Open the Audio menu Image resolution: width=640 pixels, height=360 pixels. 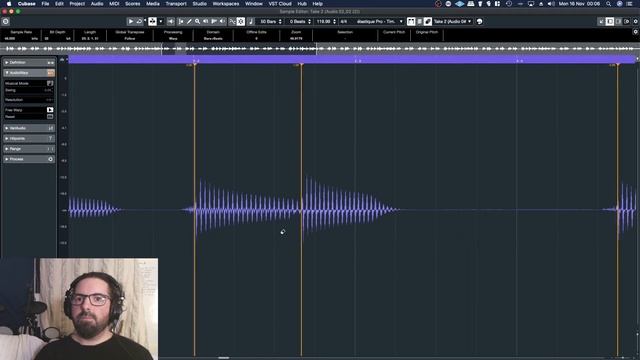pyautogui.click(x=97, y=4)
